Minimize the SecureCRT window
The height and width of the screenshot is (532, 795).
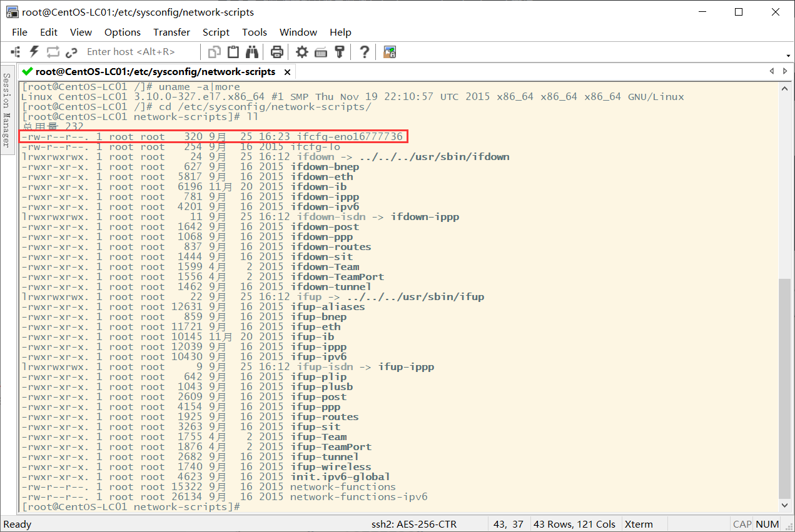click(704, 12)
